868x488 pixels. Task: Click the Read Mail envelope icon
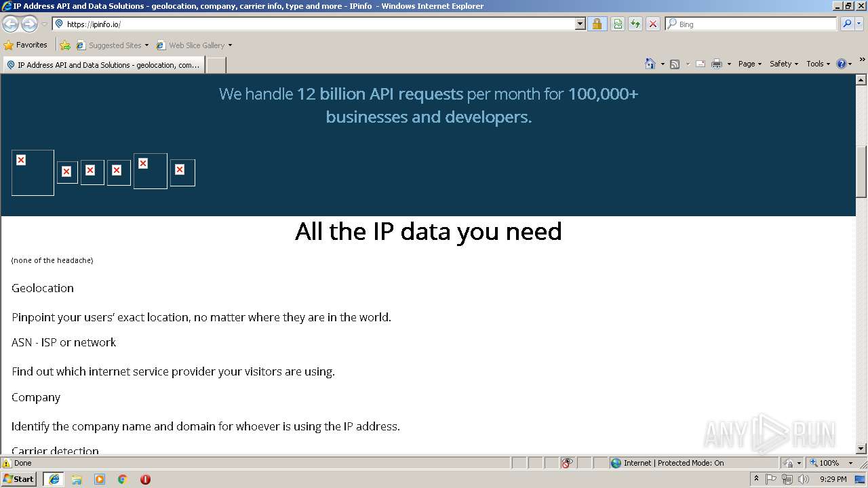click(x=701, y=64)
